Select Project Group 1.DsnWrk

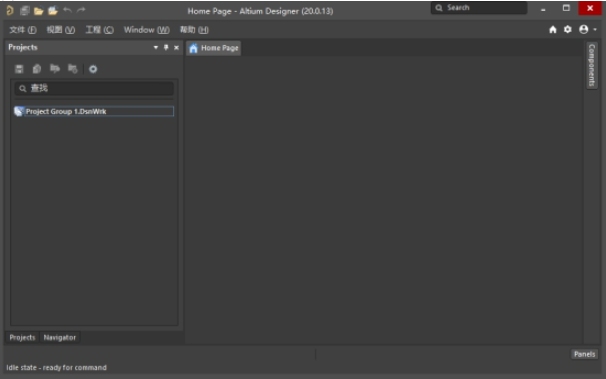point(94,111)
